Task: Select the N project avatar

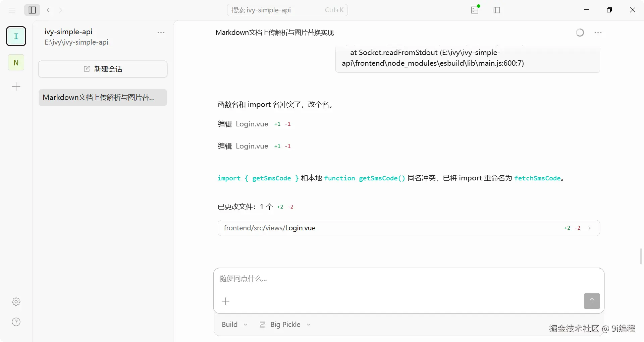Action: [x=16, y=62]
